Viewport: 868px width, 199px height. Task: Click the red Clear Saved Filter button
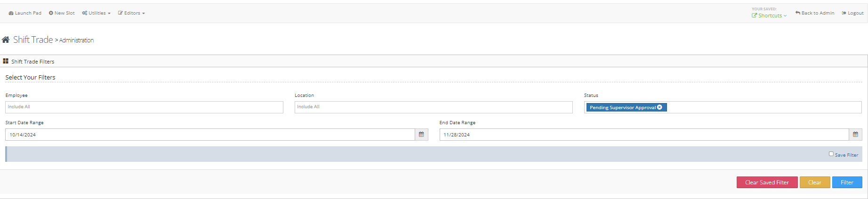click(767, 183)
